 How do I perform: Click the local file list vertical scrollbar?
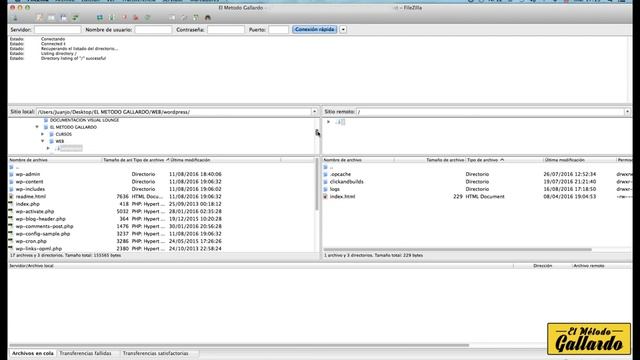coord(317,184)
